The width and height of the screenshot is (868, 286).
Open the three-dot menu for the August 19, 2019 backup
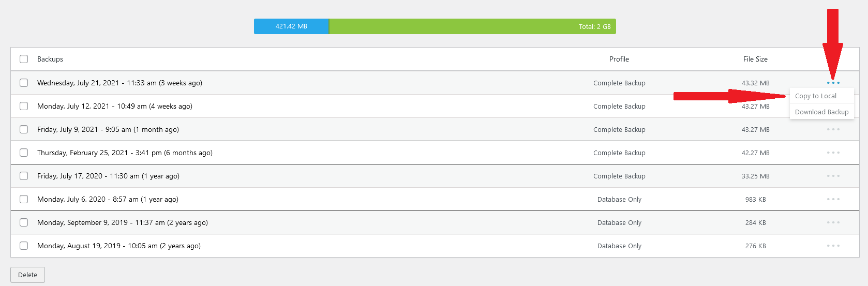point(833,246)
